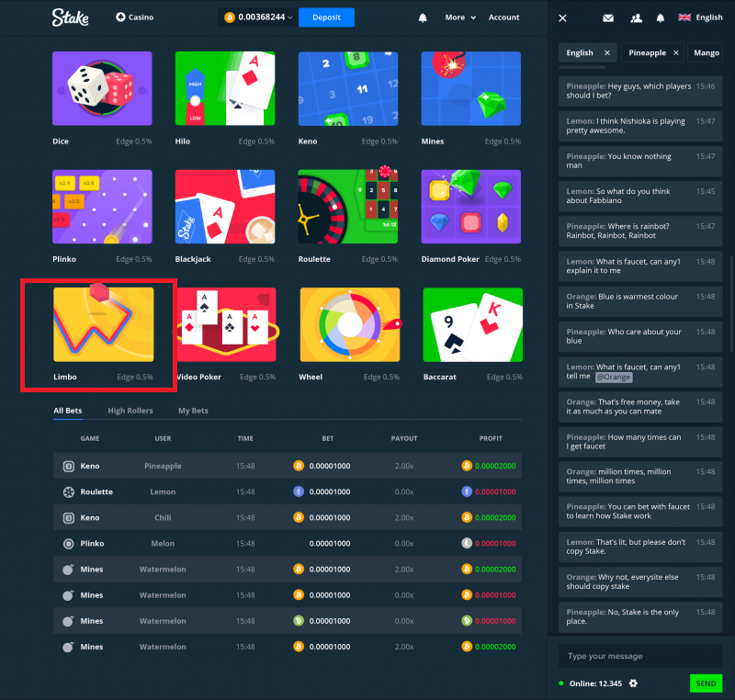Click Keno game icon in Chili bet row

click(x=68, y=518)
